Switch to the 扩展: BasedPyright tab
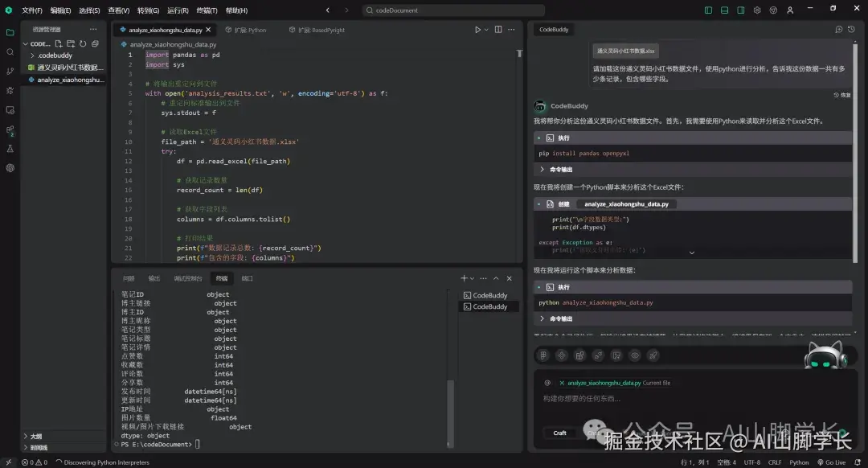Image resolution: width=868 pixels, height=468 pixels. [x=317, y=30]
